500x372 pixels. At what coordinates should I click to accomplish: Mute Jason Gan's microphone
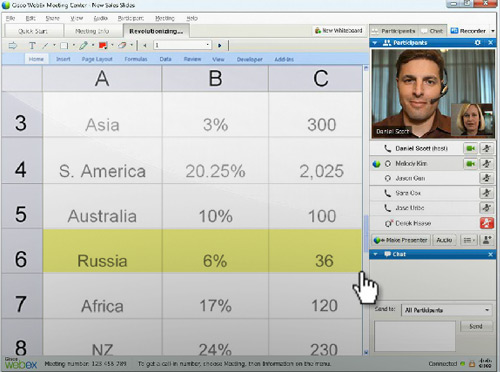point(486,178)
